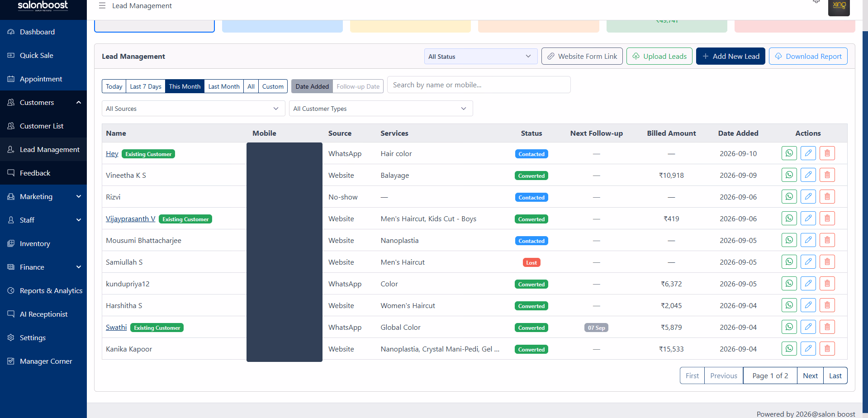Jump to Last page of leads
This screenshot has height=418, width=868.
pos(835,375)
